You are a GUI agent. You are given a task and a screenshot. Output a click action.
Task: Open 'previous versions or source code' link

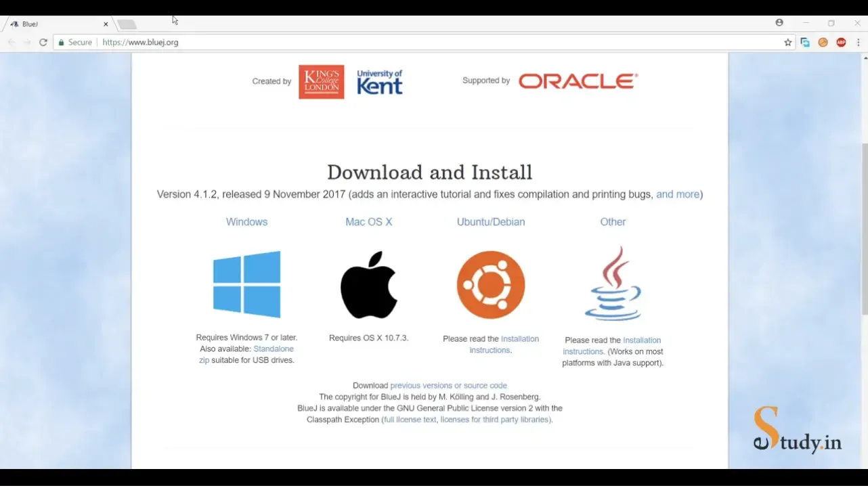pyautogui.click(x=448, y=386)
